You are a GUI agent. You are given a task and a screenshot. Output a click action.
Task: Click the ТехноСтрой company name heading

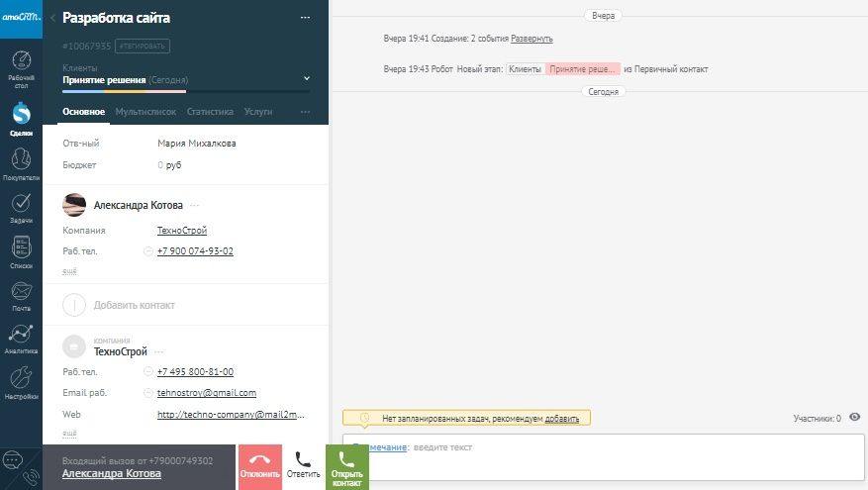120,352
